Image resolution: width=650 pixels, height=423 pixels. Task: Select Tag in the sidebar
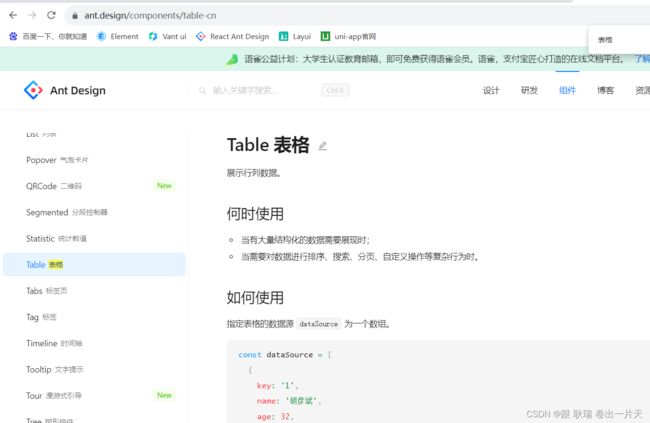(94, 317)
